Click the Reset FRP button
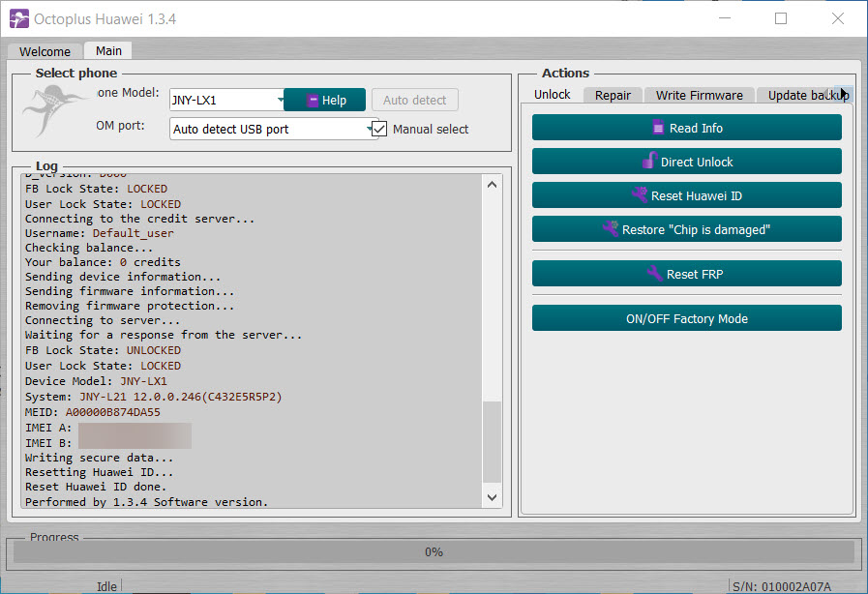This screenshot has width=868, height=594. (x=687, y=274)
